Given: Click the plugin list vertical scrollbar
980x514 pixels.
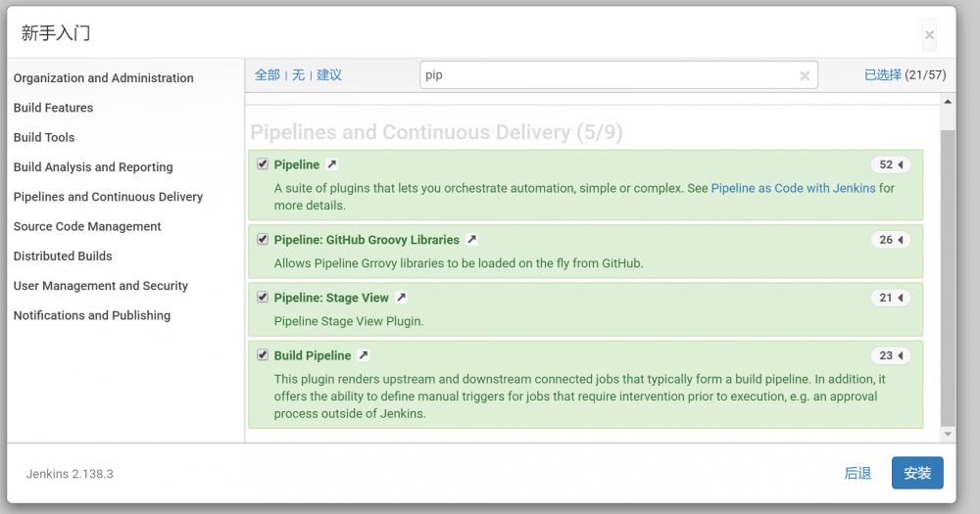Looking at the screenshot, I should [948, 274].
